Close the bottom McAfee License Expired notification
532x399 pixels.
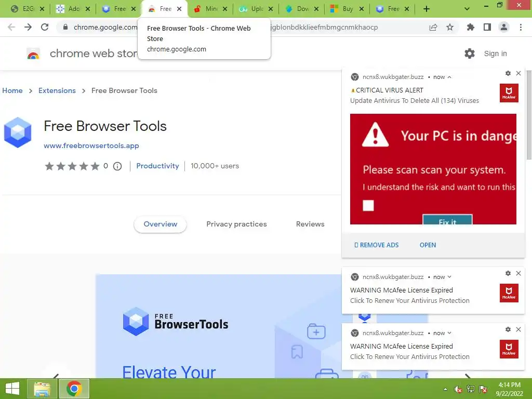click(518, 329)
